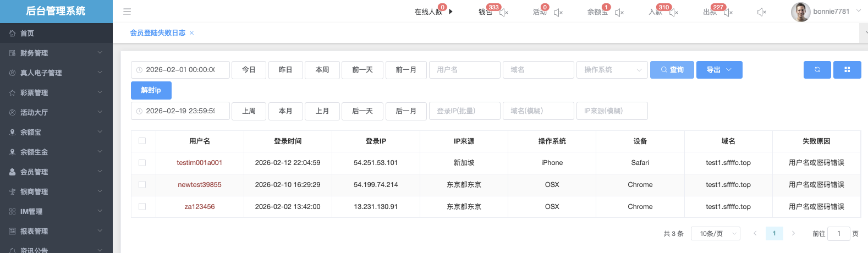The image size is (868, 253).
Task: Select the newtest39855 row checkbox
Action: pos(142,185)
